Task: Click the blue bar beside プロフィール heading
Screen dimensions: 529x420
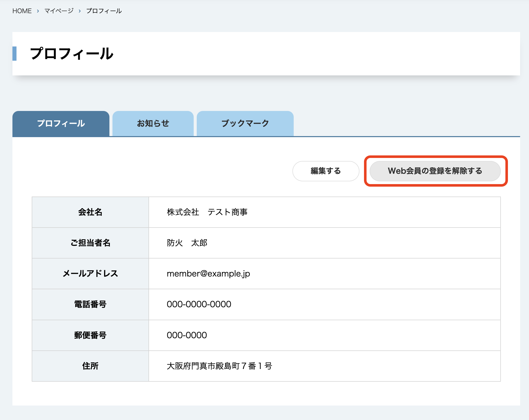Action: tap(15, 54)
